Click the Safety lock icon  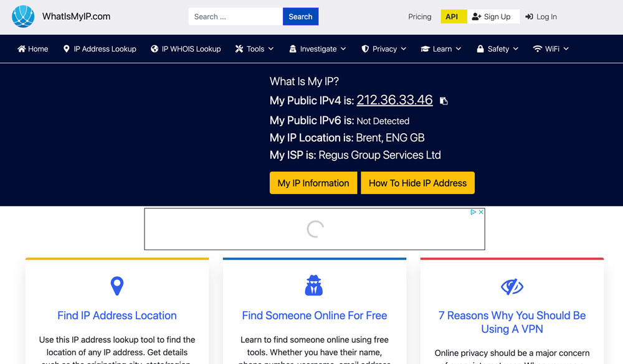pos(480,49)
